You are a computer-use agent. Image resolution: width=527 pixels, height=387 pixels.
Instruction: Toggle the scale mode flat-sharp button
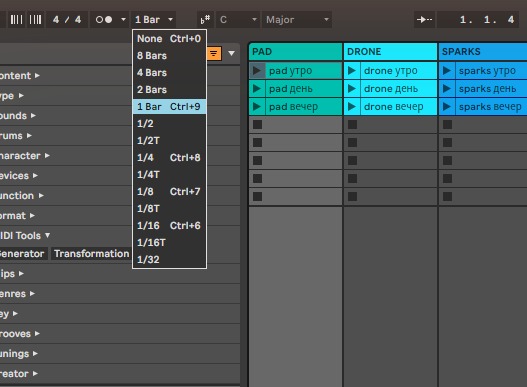coord(205,20)
